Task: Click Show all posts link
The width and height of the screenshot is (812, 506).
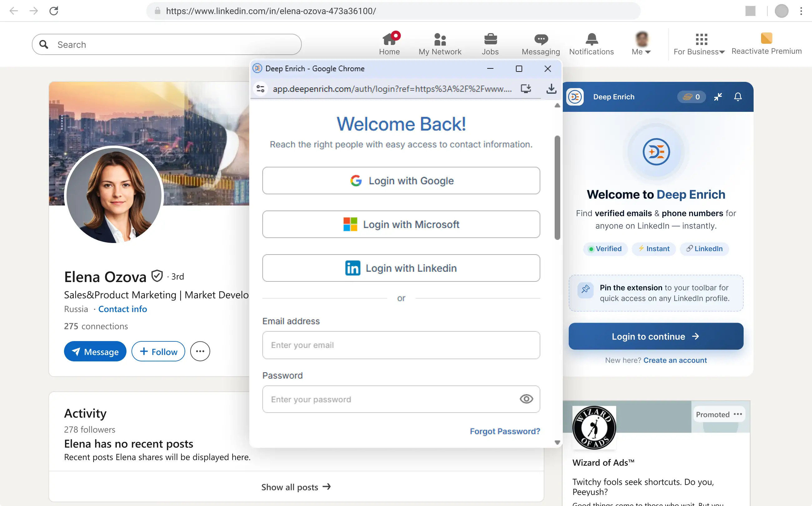Action: [296, 487]
